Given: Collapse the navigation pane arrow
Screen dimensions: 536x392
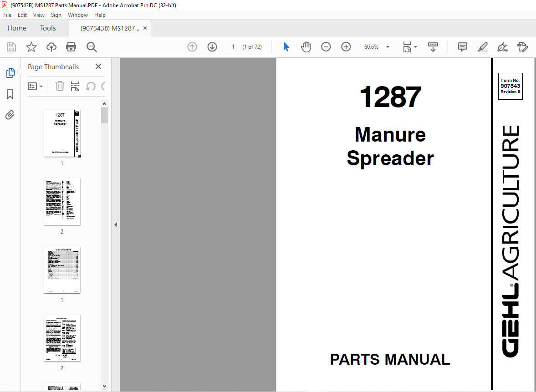Looking at the screenshot, I should pyautogui.click(x=116, y=224).
